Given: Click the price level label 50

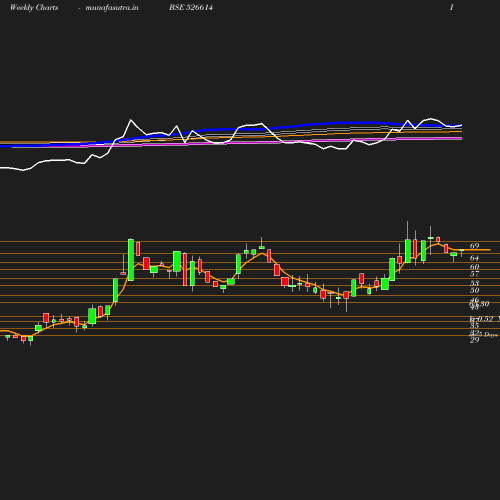Looking at the screenshot, I should 474,290.
